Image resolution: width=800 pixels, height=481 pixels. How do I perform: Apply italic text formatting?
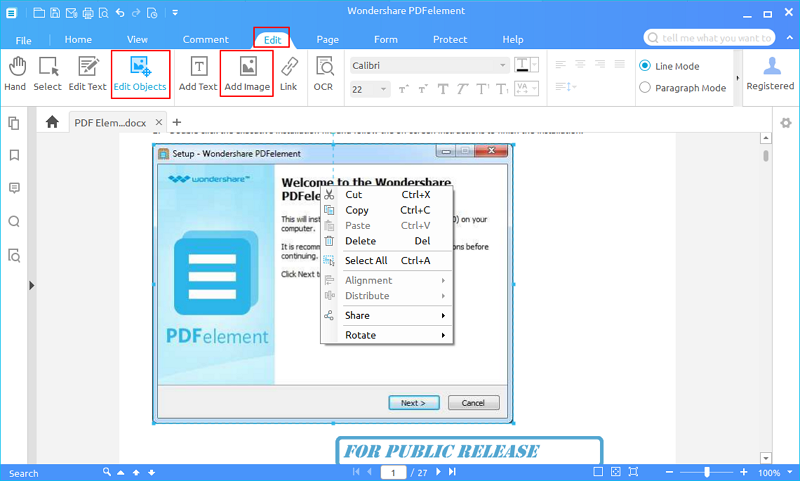tap(462, 89)
